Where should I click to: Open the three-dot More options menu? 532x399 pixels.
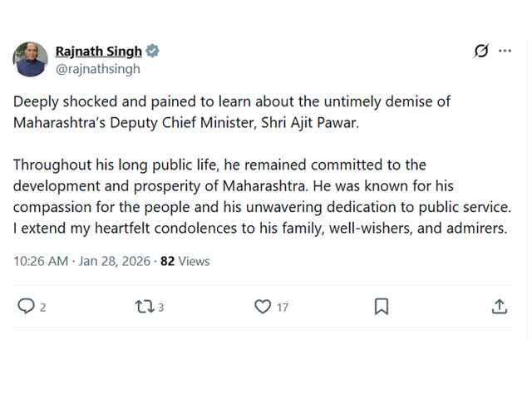coord(505,52)
